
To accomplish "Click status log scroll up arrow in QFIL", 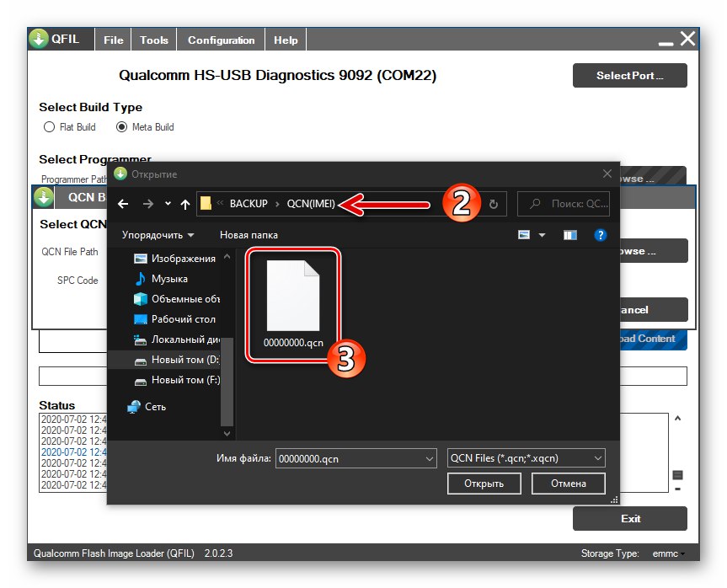I will [677, 419].
